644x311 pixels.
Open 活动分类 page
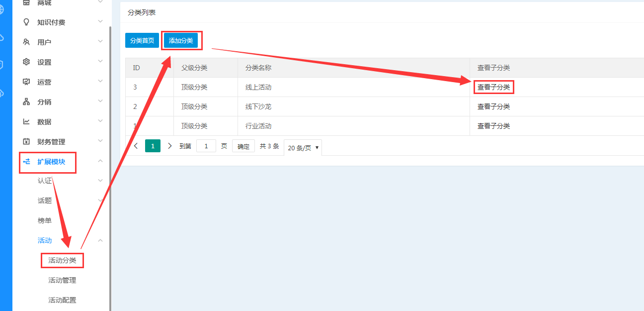tap(62, 260)
